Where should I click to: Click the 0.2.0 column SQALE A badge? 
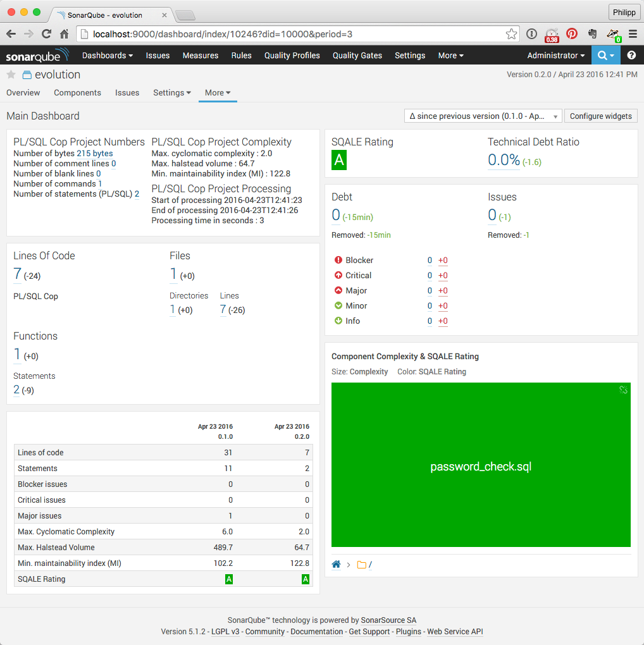point(306,579)
